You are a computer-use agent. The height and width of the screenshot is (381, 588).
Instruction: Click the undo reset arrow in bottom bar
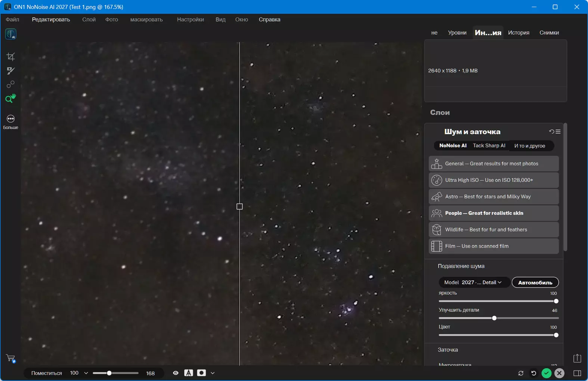point(533,373)
